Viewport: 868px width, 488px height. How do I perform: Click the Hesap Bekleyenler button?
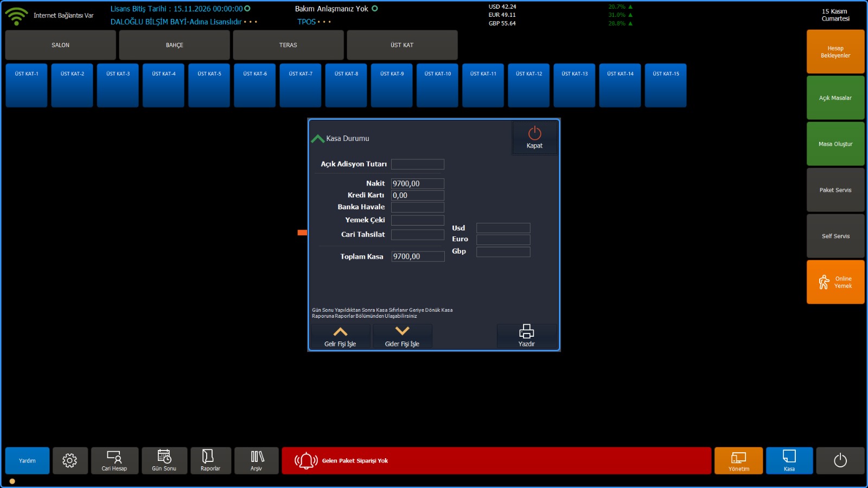coord(835,52)
